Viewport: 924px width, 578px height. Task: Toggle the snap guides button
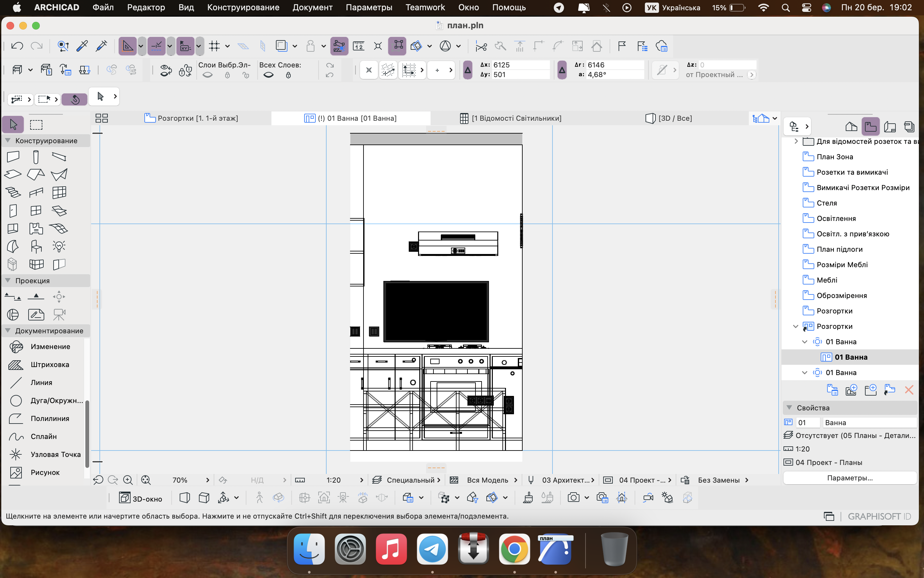[157, 46]
